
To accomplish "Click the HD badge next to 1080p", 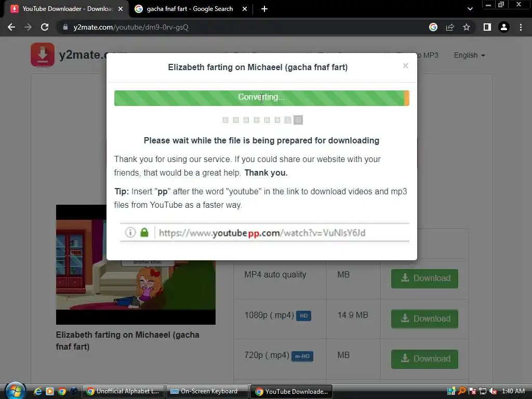I will coord(303,316).
